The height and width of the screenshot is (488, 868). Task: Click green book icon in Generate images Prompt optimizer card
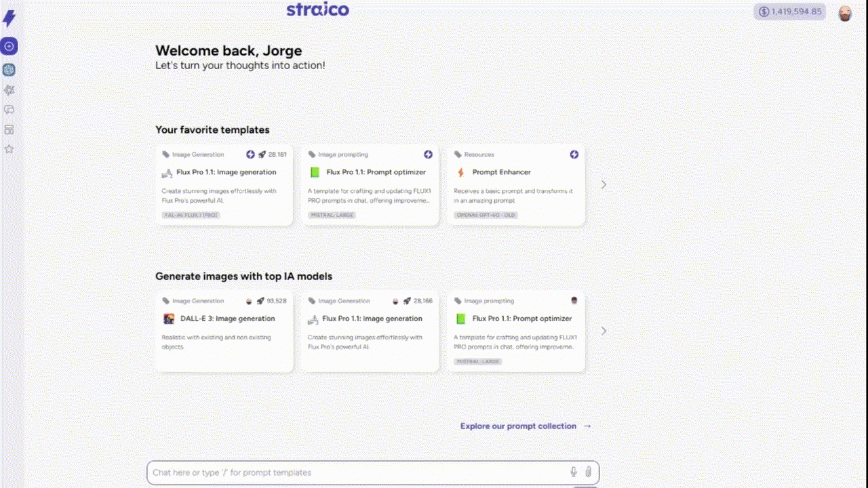pos(460,319)
